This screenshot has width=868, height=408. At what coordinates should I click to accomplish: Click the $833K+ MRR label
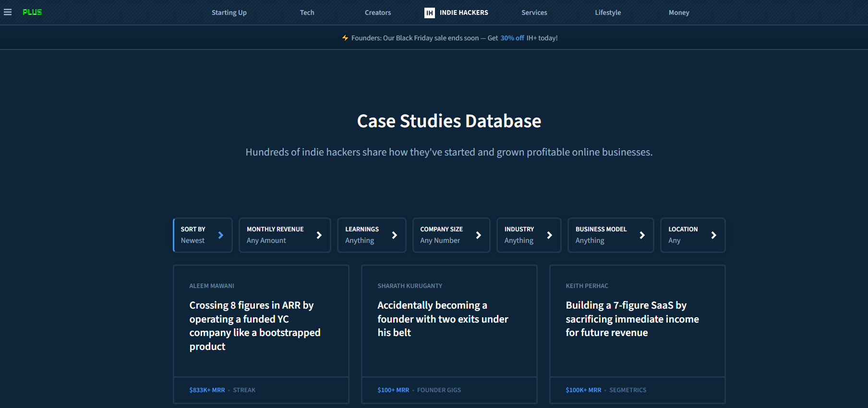click(x=207, y=390)
